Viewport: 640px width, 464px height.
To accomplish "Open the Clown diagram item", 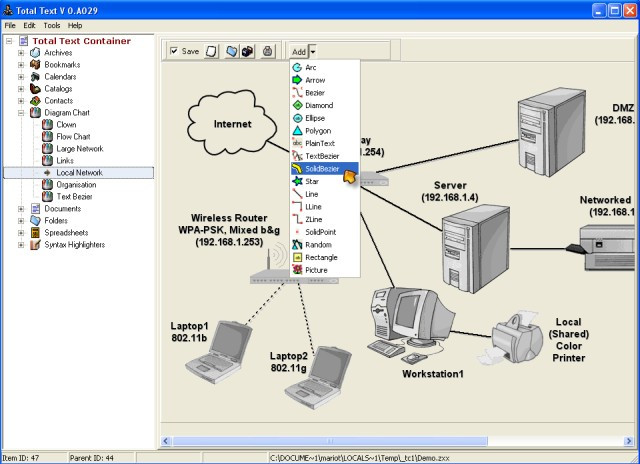I will pos(66,124).
